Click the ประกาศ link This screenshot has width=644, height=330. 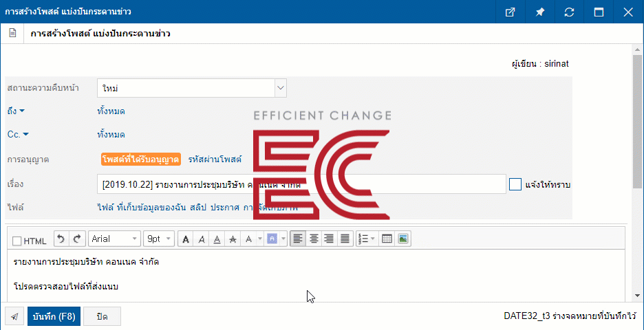point(225,207)
